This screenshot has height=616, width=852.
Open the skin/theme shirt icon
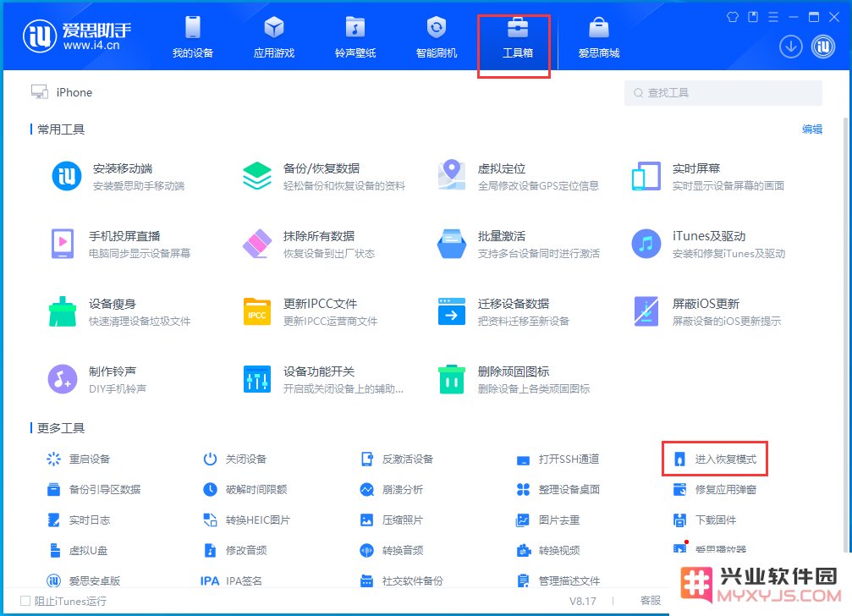pos(733,17)
